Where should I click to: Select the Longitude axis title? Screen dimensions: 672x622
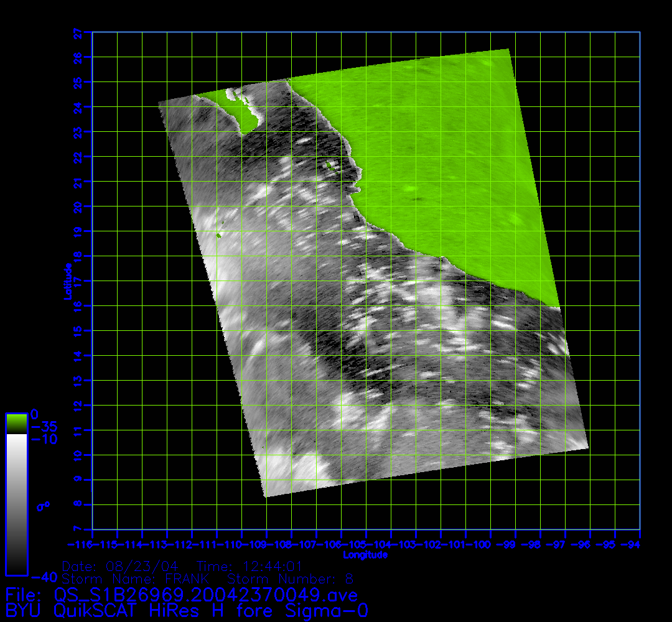365,555
